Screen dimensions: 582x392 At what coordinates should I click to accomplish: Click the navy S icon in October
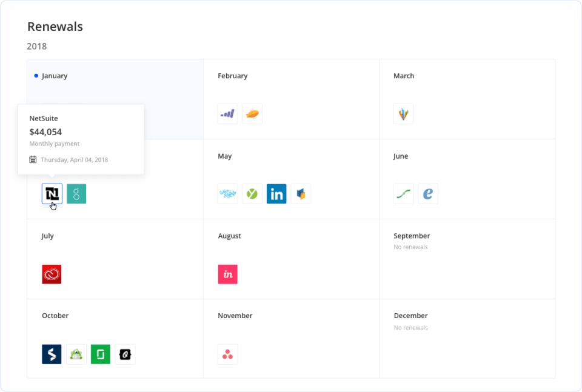point(52,354)
